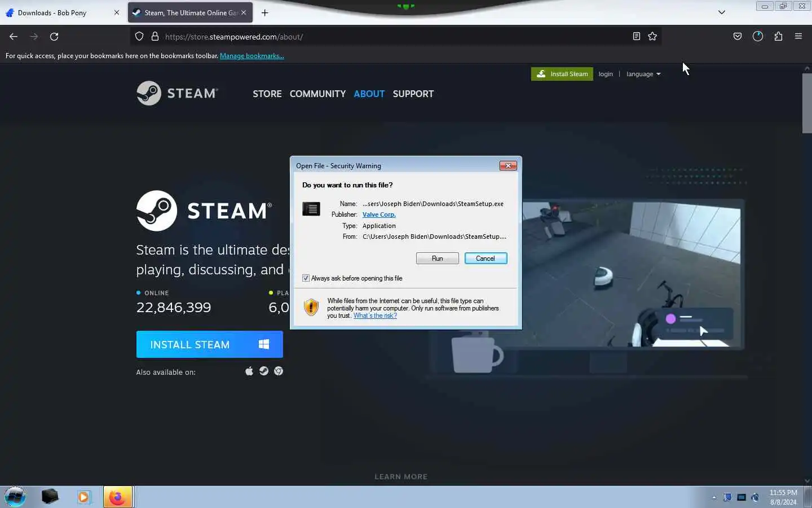Open the What's the risk? link
812x508 pixels.
coord(375,316)
